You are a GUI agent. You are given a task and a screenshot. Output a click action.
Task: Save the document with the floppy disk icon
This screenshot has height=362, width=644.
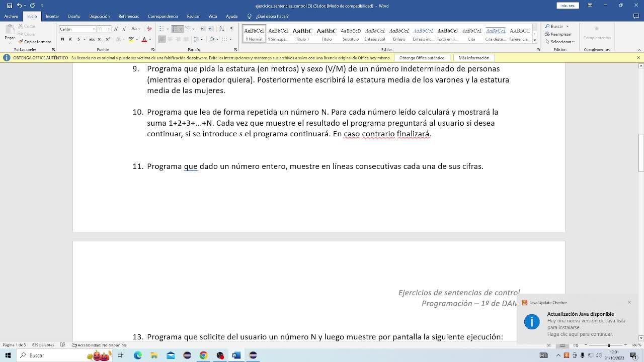9,6
